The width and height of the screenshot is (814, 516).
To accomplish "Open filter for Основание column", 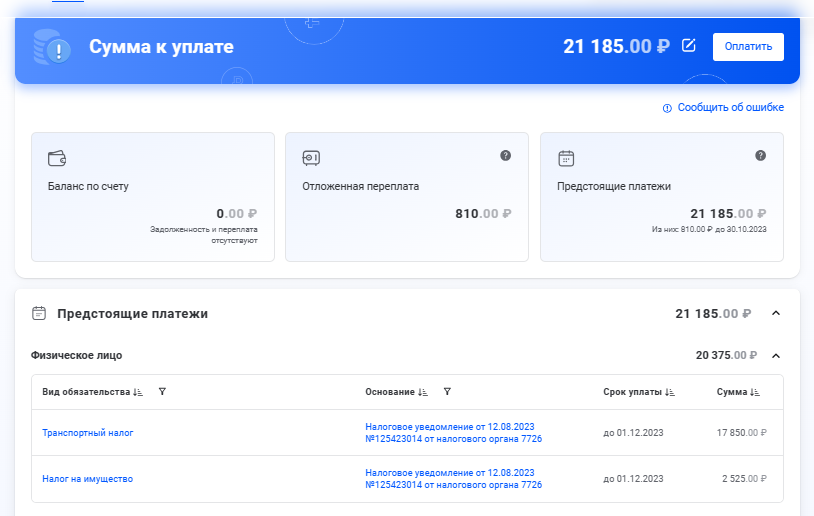I will click(447, 391).
